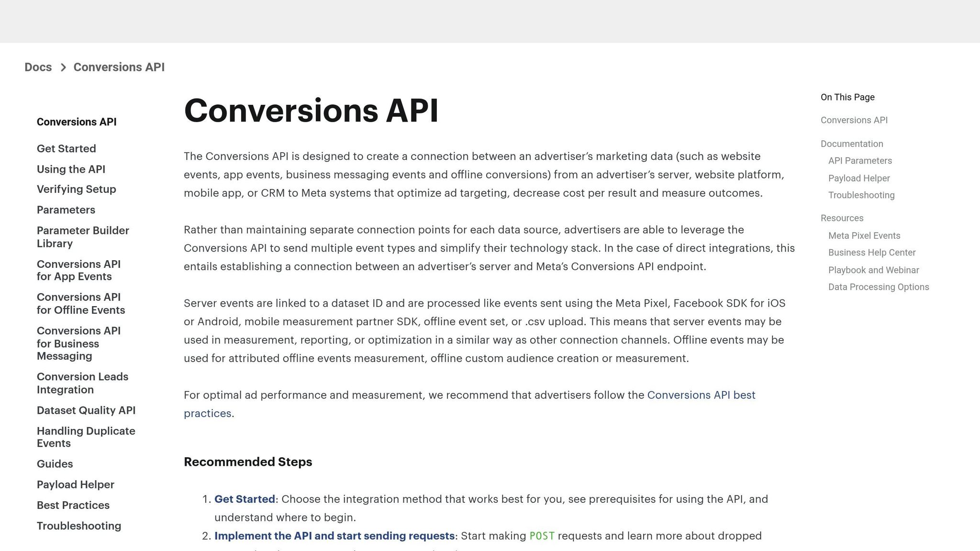
Task: Open Conversions API for App Events
Action: coord(79,270)
